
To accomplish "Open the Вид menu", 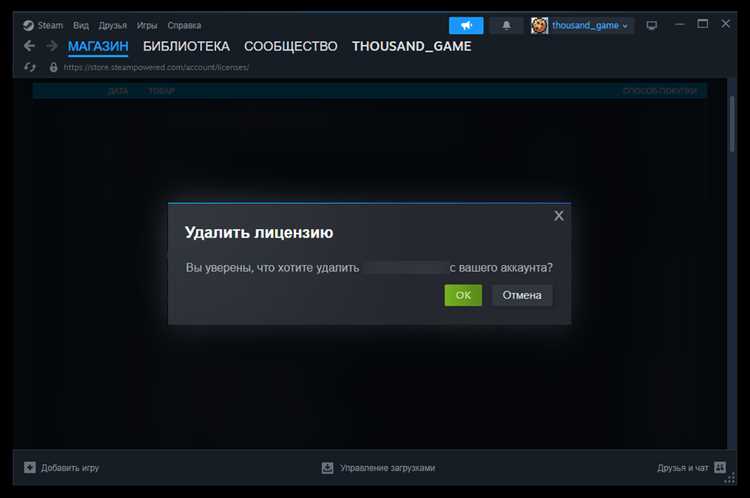I will [80, 25].
